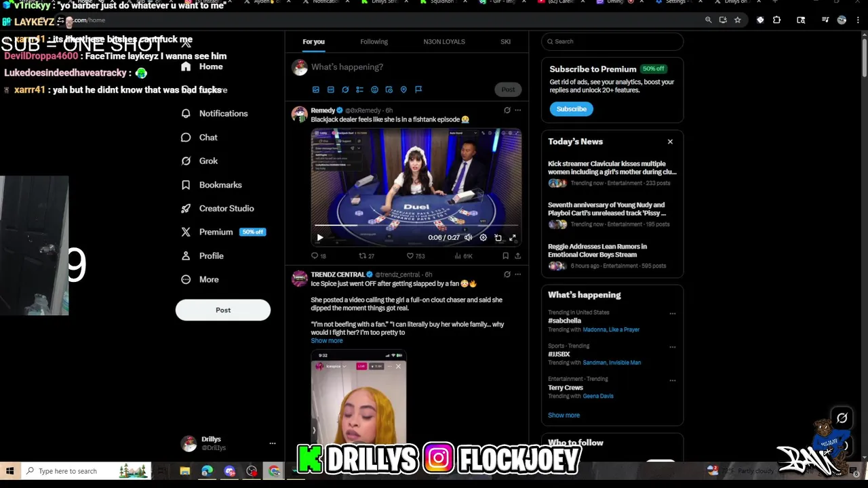Viewport: 868px width, 488px height.
Task: Select the For you timeline tab
Action: coord(313,41)
